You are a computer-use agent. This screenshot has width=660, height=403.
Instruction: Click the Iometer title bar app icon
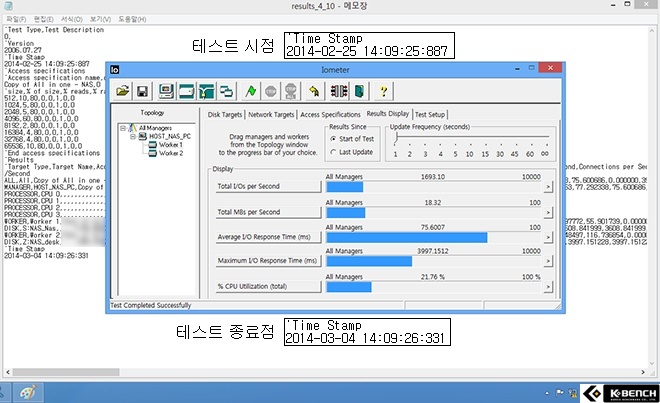114,69
